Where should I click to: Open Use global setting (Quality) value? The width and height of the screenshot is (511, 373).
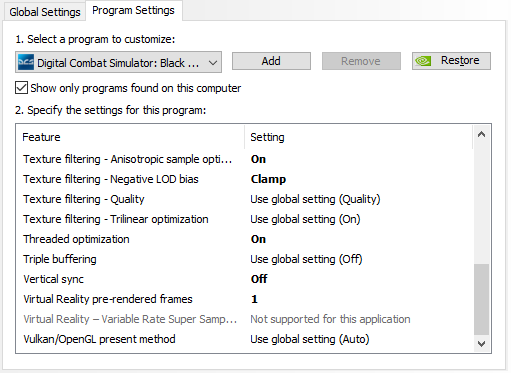coord(315,199)
